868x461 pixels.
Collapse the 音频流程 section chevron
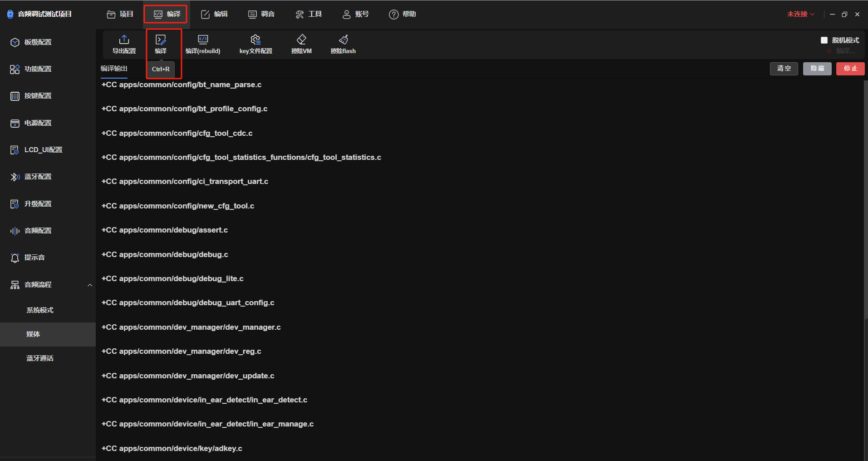(x=90, y=285)
